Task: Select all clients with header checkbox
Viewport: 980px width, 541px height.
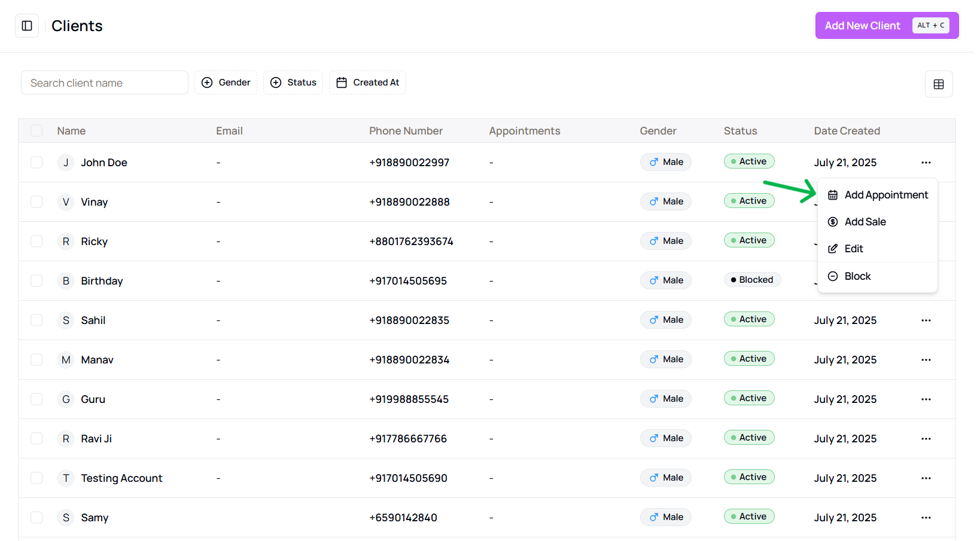Action: [x=36, y=131]
